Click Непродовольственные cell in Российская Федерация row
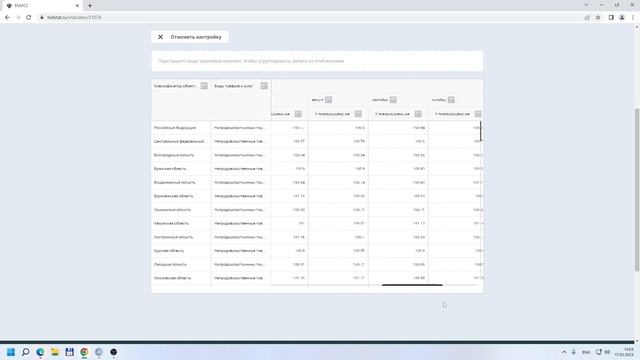Screen dimensions: 640x360 coord(241,128)
